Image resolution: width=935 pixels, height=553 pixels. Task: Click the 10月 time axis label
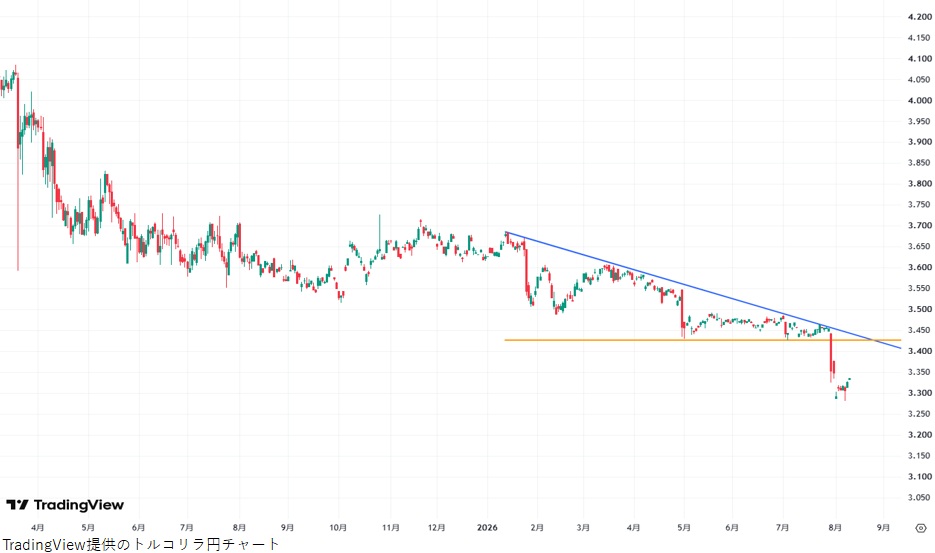[x=338, y=527]
